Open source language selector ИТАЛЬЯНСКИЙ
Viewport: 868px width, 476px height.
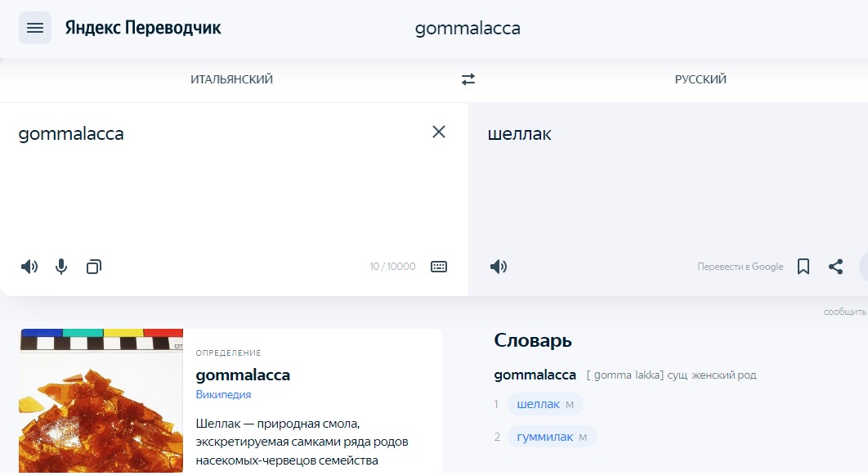231,79
